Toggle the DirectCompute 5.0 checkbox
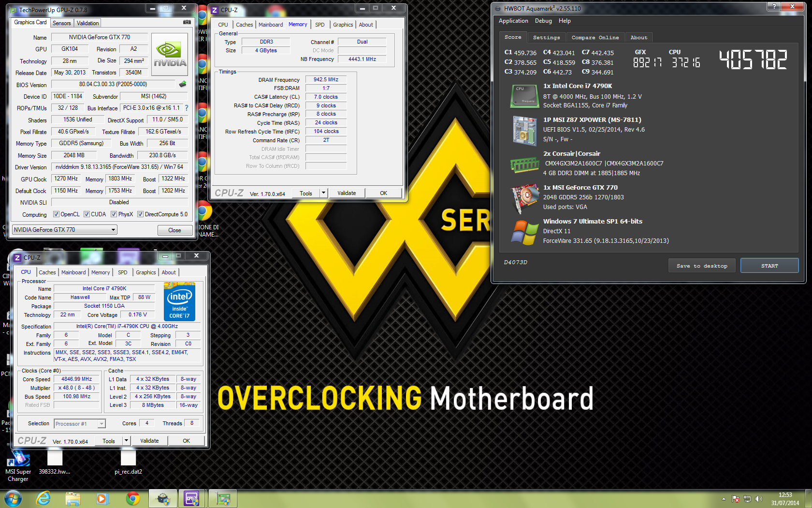812x508 pixels. [x=140, y=214]
